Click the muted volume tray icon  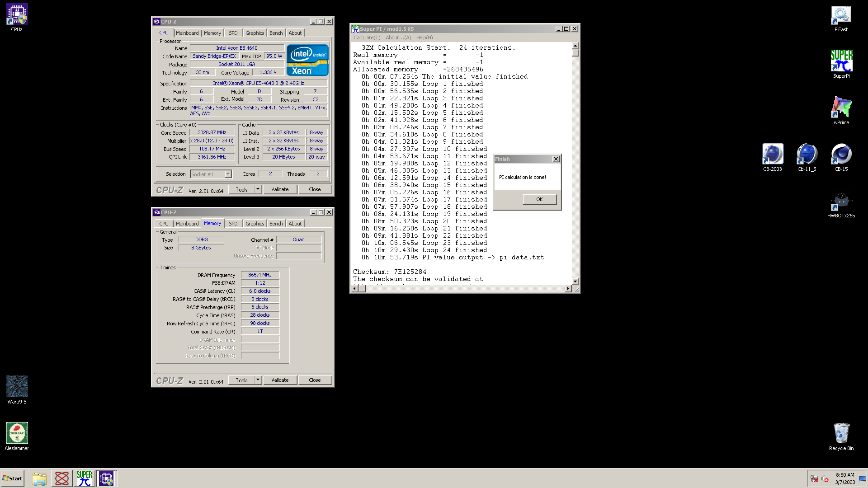pyautogui.click(x=825, y=479)
